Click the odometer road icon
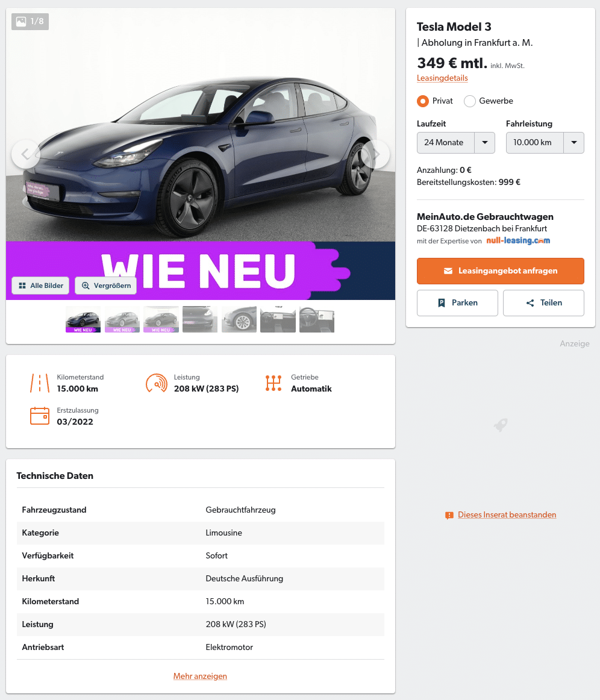The image size is (600, 700). 40,383
